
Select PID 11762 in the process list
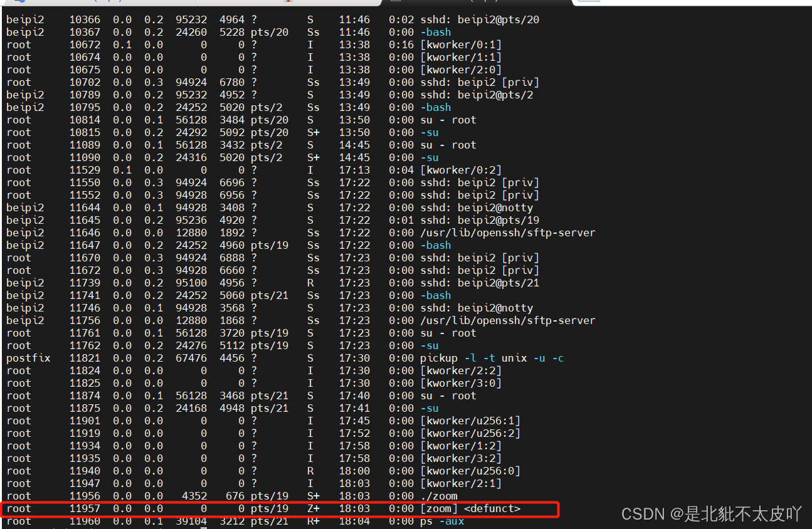(85, 345)
